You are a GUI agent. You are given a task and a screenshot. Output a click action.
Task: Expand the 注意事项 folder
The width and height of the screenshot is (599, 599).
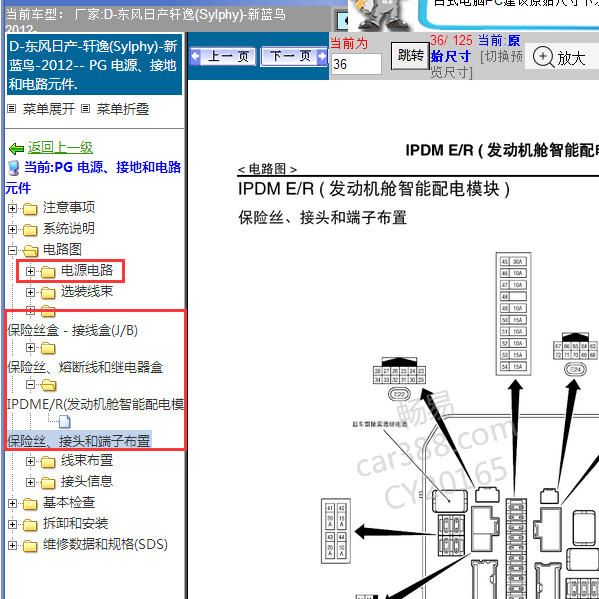click(x=12, y=209)
